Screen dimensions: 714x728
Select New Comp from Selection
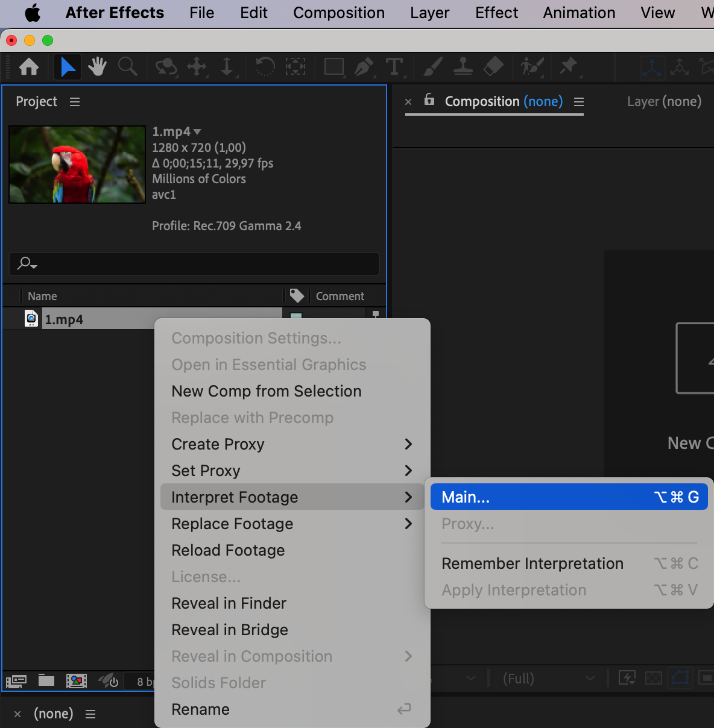(x=267, y=391)
